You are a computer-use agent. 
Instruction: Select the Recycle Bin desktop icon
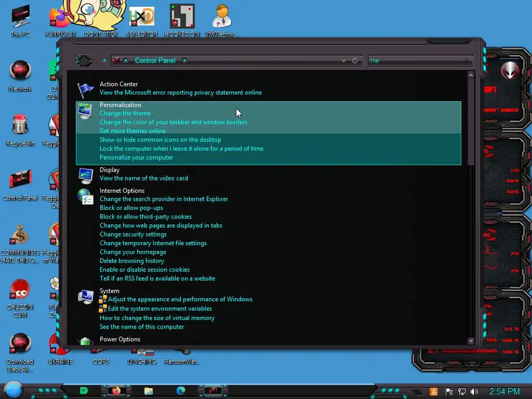[x=20, y=130]
